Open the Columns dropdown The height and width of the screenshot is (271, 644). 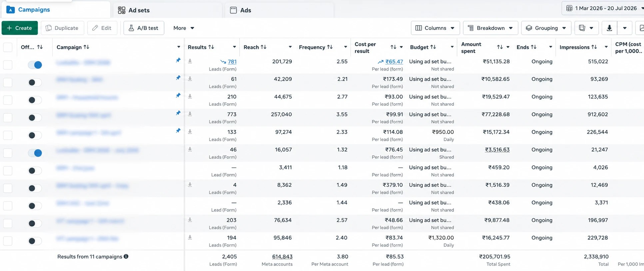435,28
